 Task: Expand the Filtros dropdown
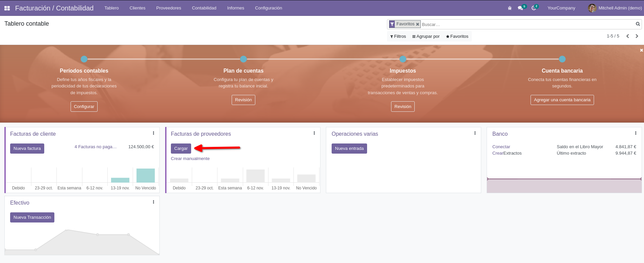(x=398, y=36)
